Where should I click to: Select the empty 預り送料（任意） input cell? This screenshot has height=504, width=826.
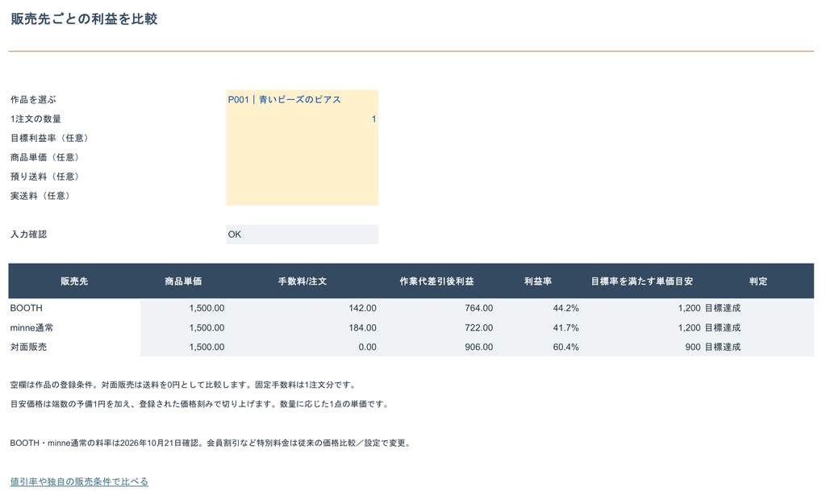click(302, 177)
